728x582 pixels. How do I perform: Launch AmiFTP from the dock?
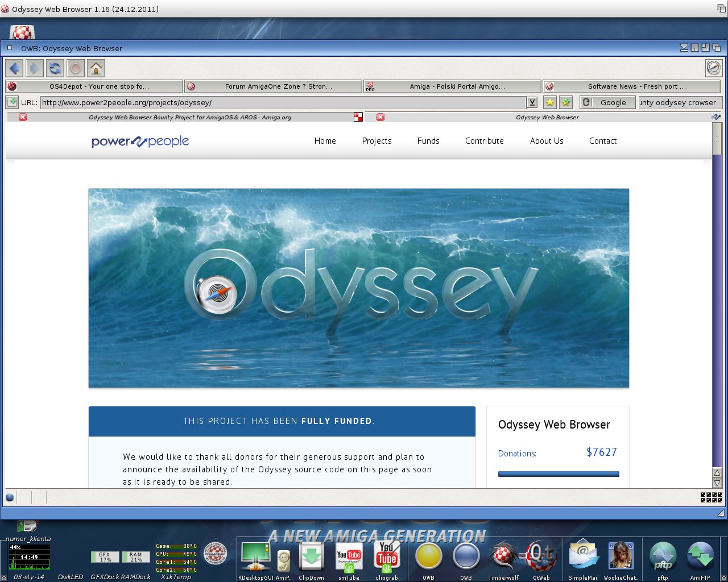[x=700, y=560]
